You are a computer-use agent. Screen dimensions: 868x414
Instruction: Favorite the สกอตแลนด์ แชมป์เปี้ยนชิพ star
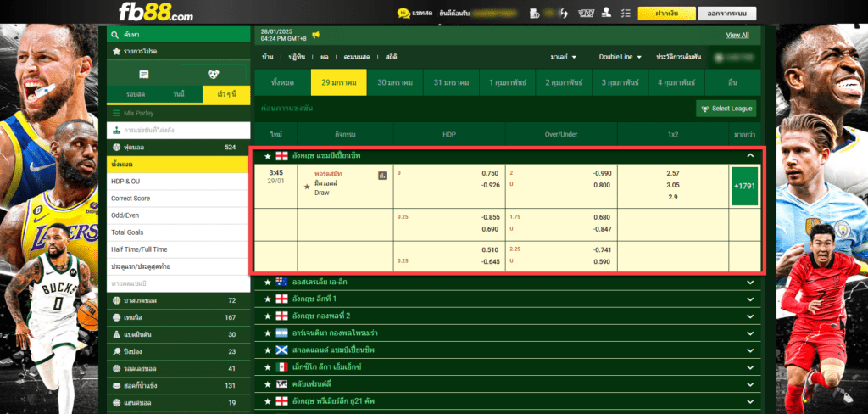267,350
